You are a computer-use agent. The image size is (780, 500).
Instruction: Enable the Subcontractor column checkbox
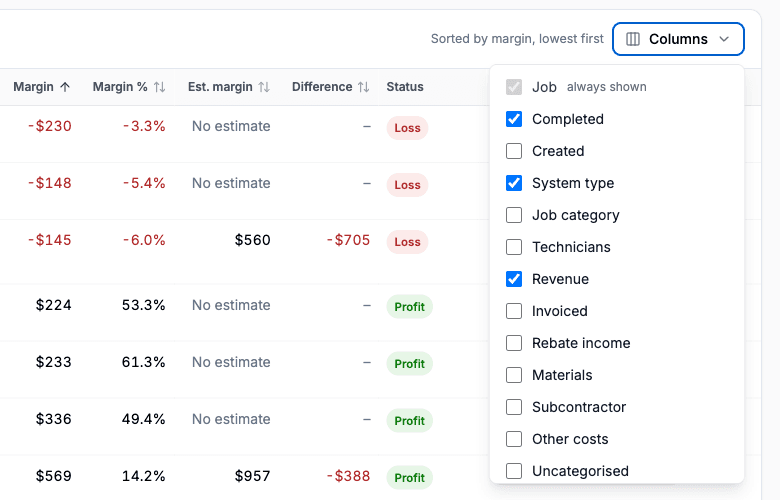514,407
